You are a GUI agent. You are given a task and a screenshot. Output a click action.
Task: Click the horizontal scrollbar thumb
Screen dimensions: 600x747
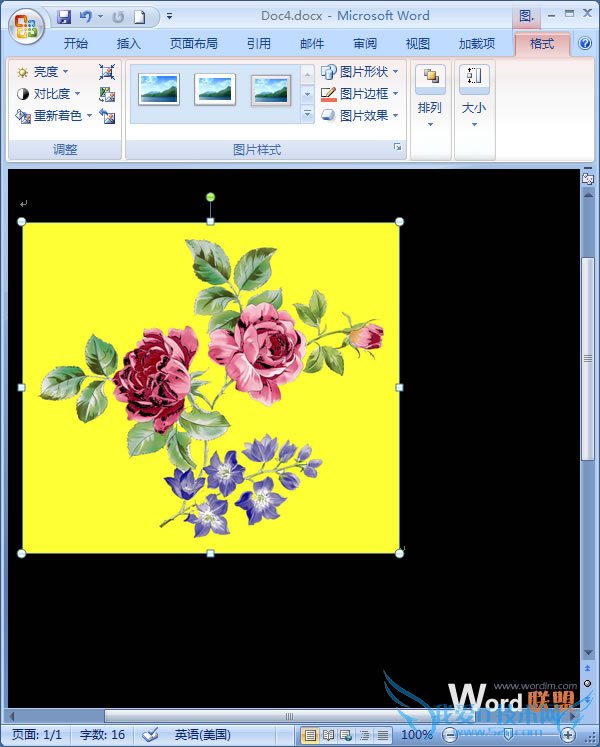point(289,716)
